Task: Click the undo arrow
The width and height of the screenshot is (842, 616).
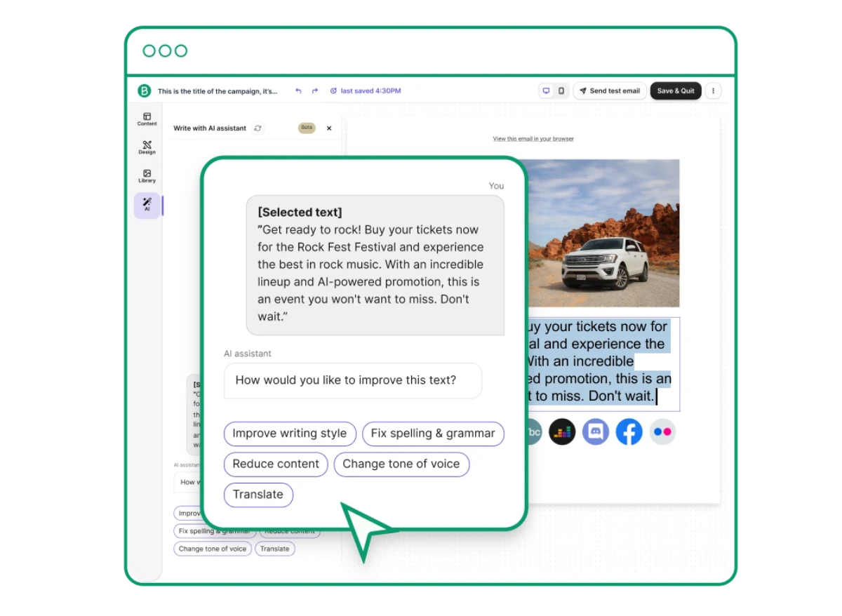Action: 298,91
